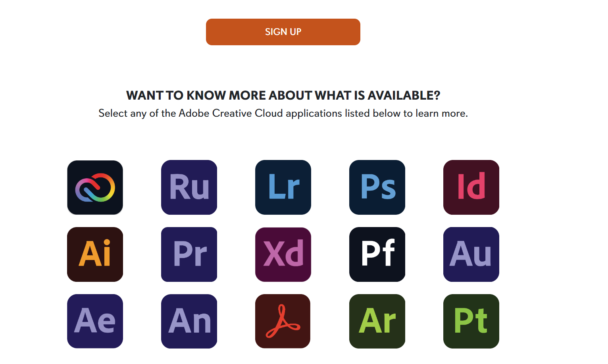The image size is (608, 364).
Task: Open Acrobat by clicking its red icon
Action: coord(283,321)
